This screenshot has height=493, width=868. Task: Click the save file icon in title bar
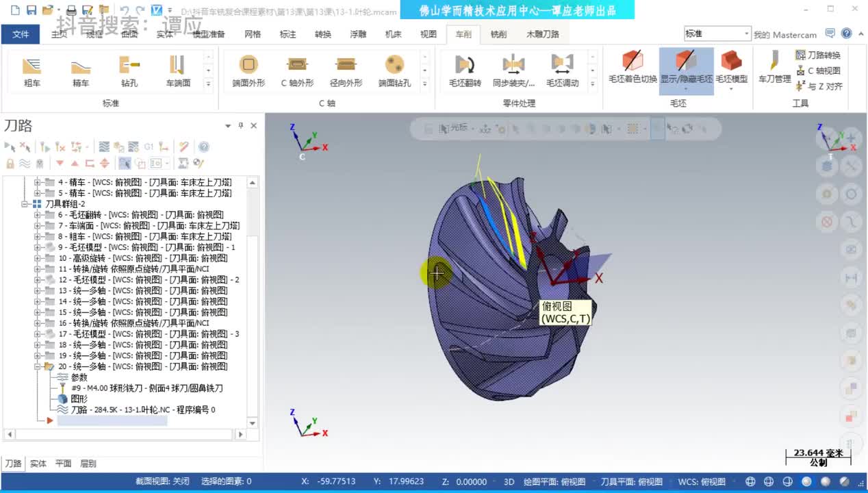[31, 10]
